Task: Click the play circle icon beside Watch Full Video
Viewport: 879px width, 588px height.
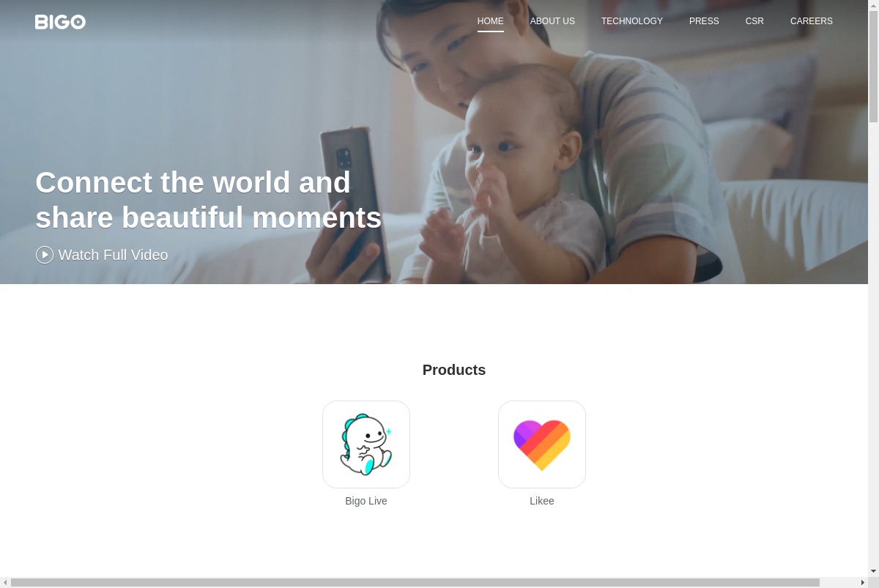Action: tap(45, 255)
